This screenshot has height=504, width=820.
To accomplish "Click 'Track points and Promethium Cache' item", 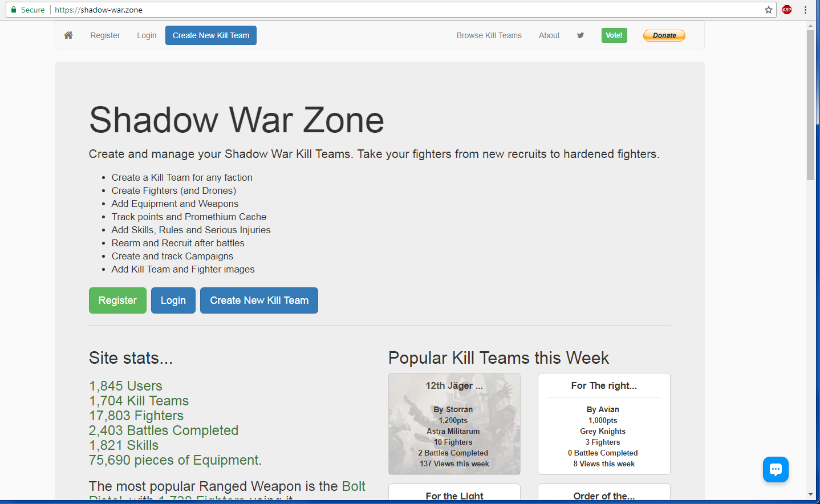I will 189,217.
